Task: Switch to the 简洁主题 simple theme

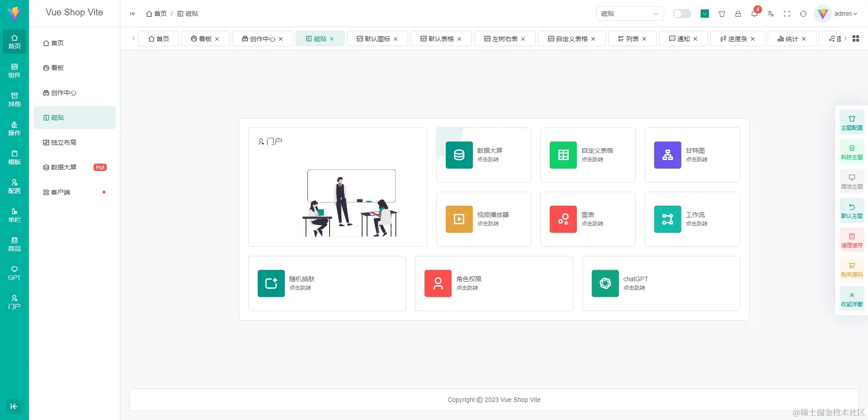Action: tap(851, 181)
